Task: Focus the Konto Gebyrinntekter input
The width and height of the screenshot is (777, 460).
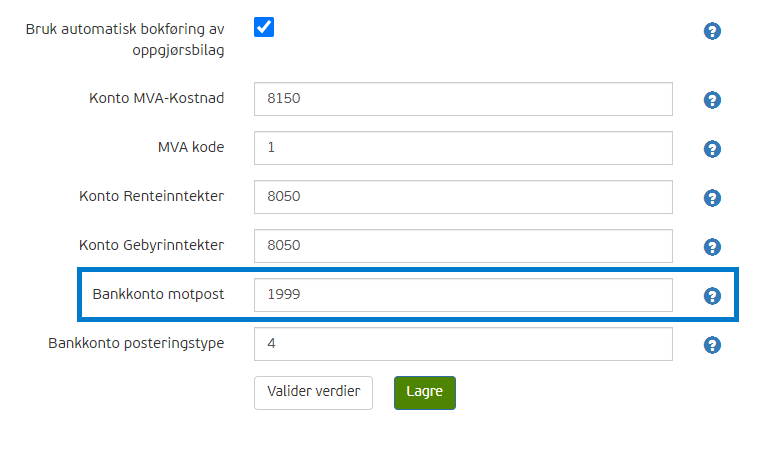Action: click(x=463, y=246)
